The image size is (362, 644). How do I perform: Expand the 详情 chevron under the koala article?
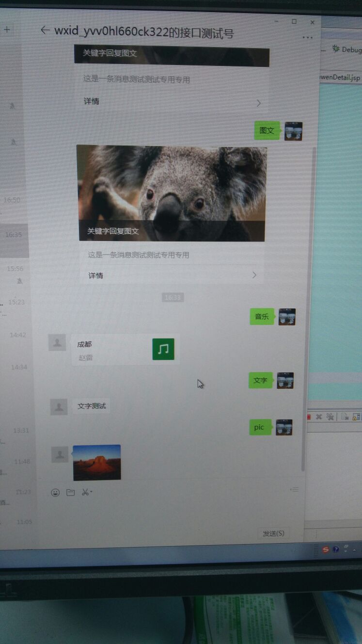point(254,275)
